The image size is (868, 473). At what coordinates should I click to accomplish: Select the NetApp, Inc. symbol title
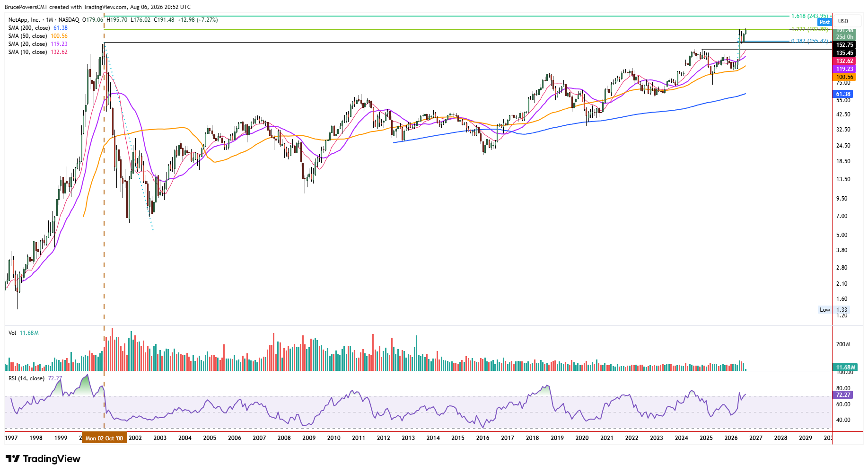tap(24, 20)
